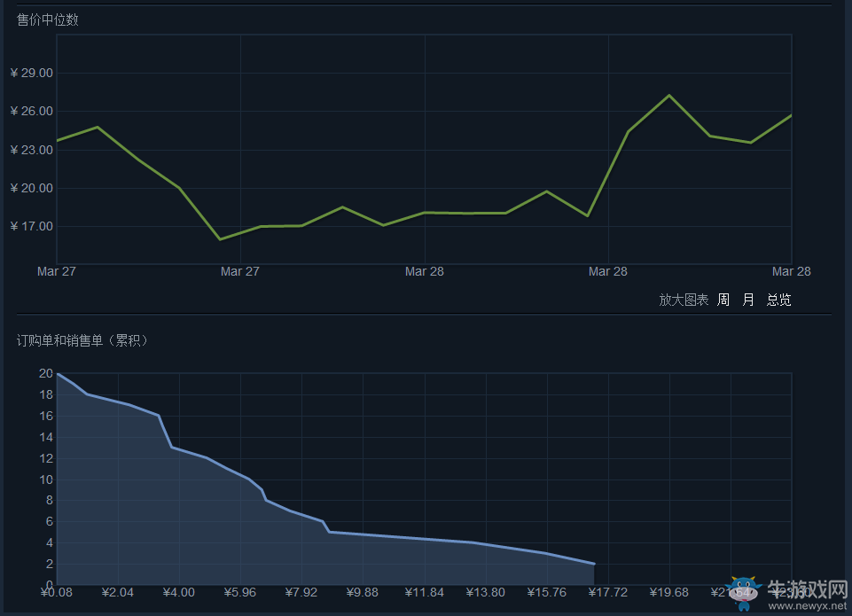Click the right end of the blue cumulative curve

point(593,564)
